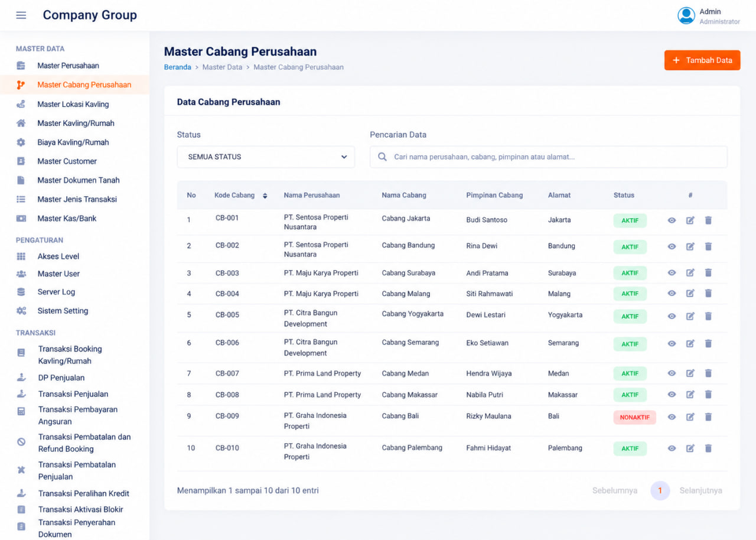
Task: Click PT. Prima Land Property in CB-007
Action: (322, 373)
